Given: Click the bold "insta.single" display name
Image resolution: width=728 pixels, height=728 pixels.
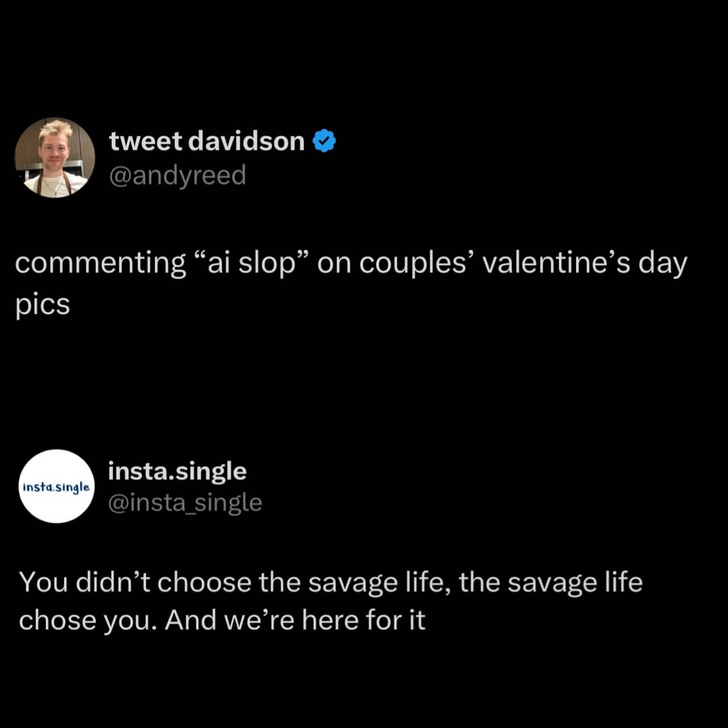Looking at the screenshot, I should [x=177, y=471].
